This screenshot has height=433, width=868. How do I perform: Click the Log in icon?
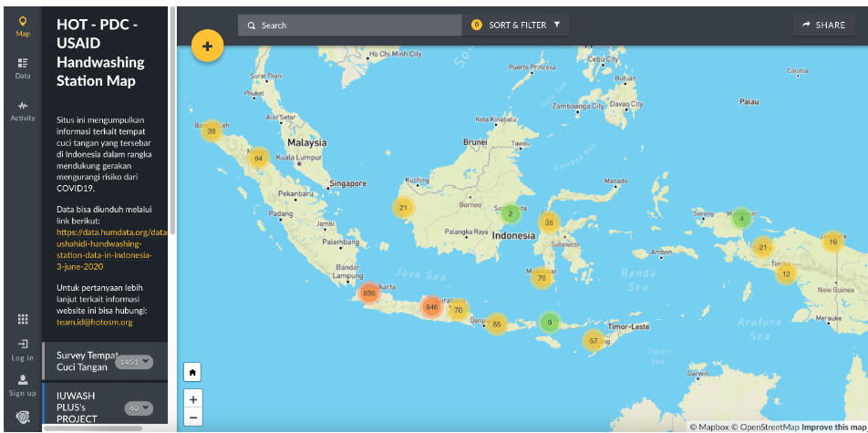click(22, 349)
